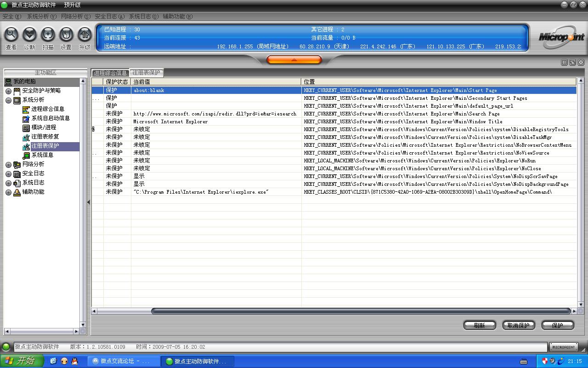Click the 进程综合信息 tree icon
Image resolution: width=588 pixels, height=368 pixels.
[x=26, y=109]
